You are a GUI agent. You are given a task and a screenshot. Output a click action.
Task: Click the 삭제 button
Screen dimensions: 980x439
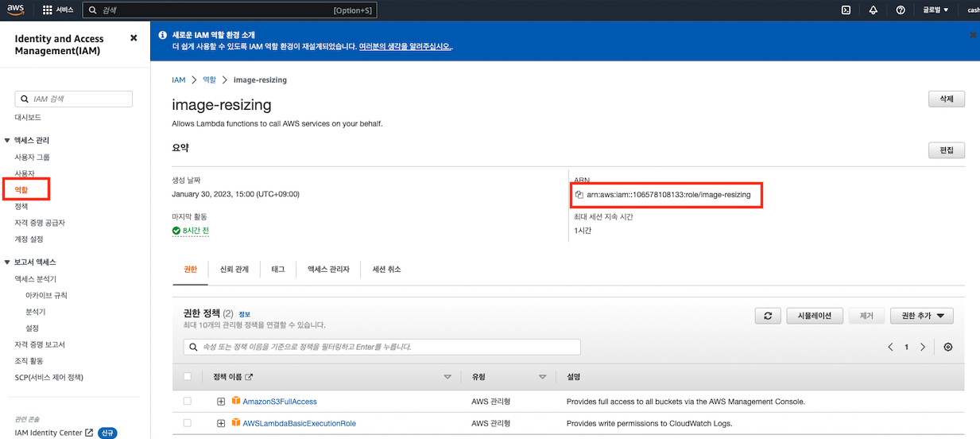(x=947, y=99)
